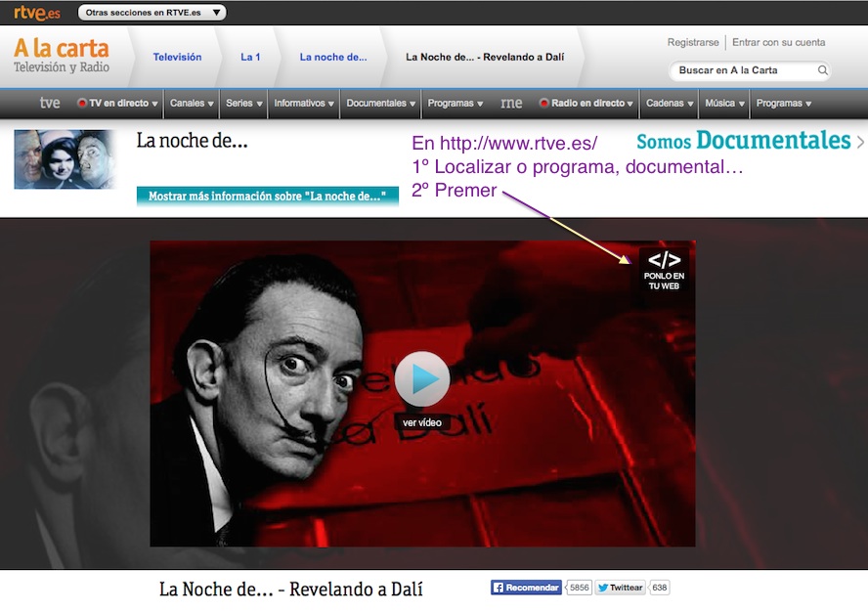Click the Twittear bird icon
The height and width of the screenshot is (613, 868).
point(603,588)
